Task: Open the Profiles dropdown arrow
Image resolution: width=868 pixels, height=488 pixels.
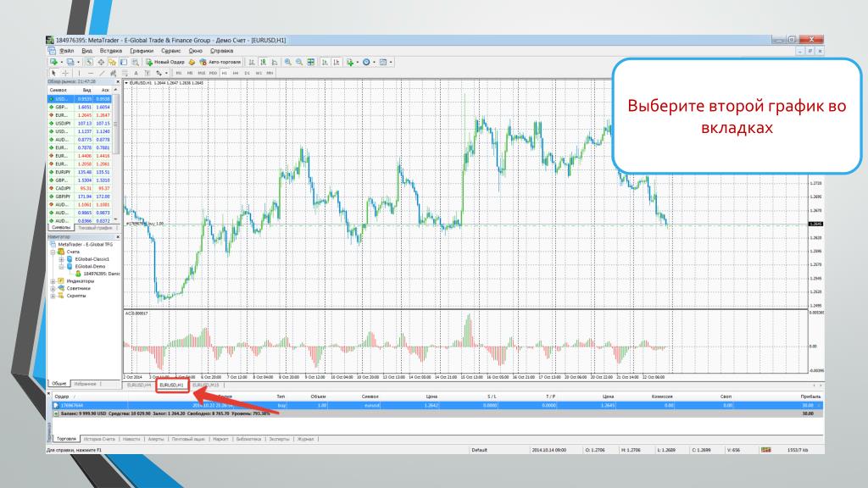Action: [x=78, y=62]
